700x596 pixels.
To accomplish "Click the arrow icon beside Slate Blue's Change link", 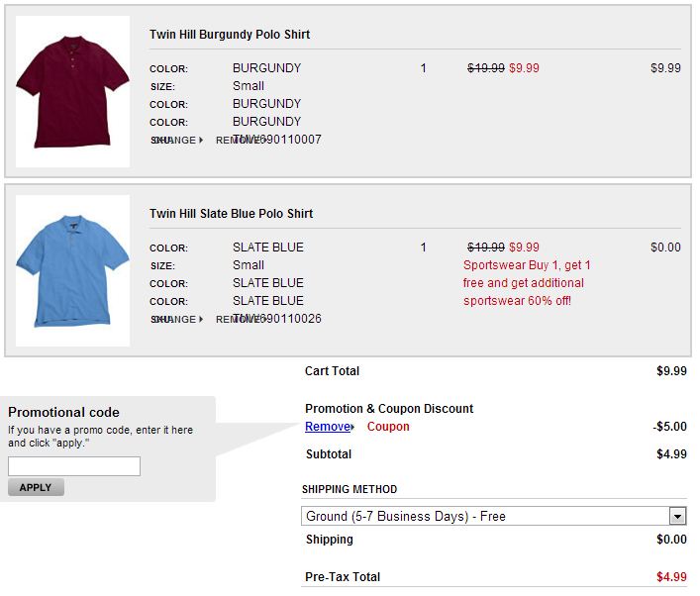I will coord(201,319).
